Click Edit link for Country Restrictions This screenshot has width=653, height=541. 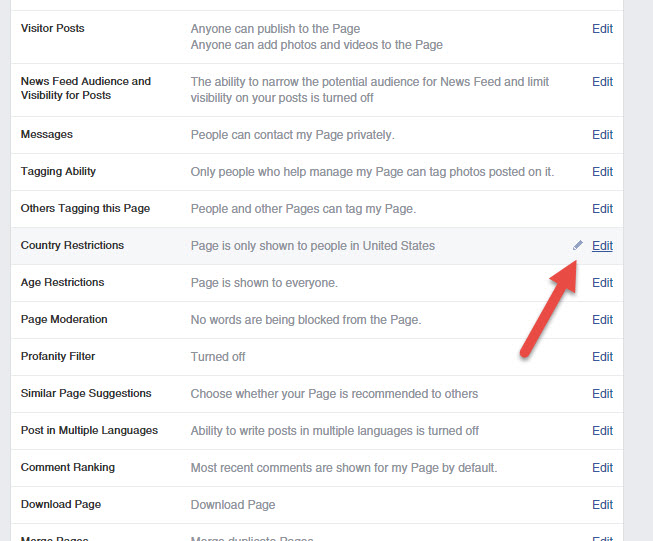pyautogui.click(x=602, y=246)
